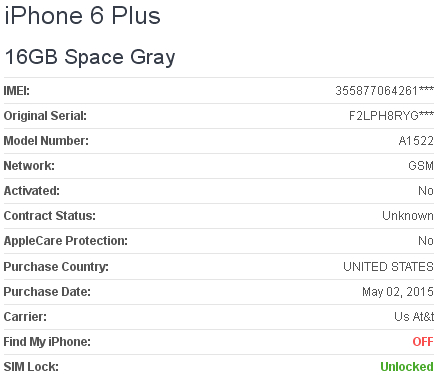Click the IMEI number 355877064261***
The image size is (437, 377).
pos(384,91)
